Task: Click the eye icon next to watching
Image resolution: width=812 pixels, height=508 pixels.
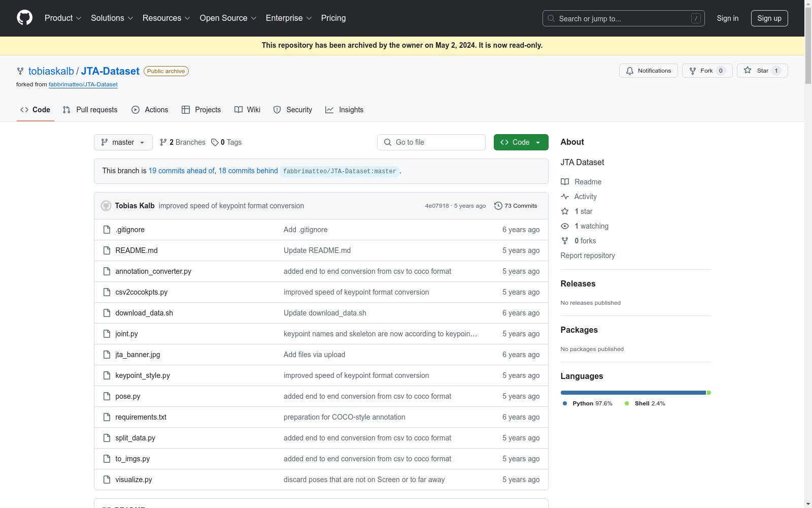Action: (x=565, y=226)
